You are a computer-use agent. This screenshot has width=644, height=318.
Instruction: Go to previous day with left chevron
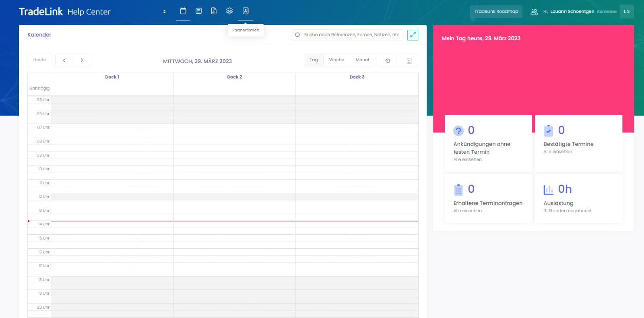[64, 60]
